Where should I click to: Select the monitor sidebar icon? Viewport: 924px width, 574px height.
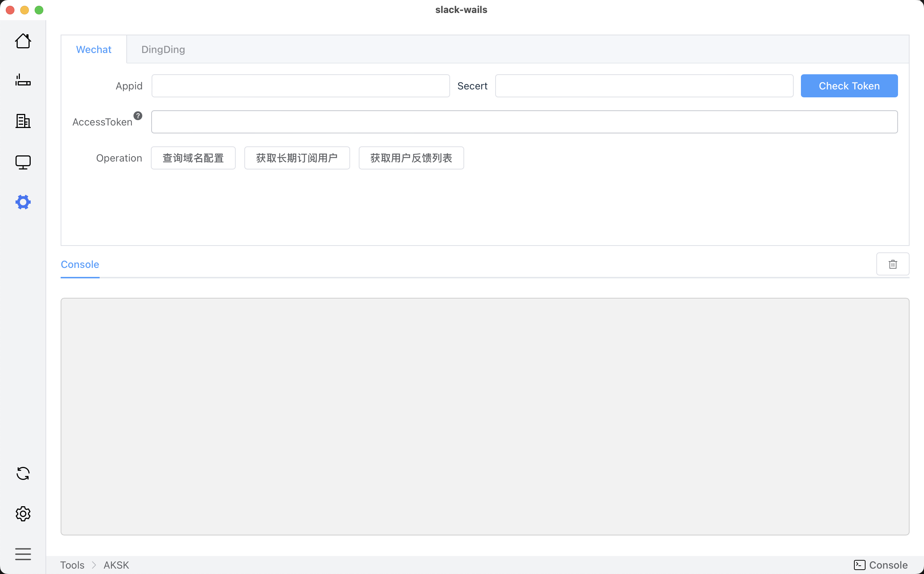(x=23, y=162)
